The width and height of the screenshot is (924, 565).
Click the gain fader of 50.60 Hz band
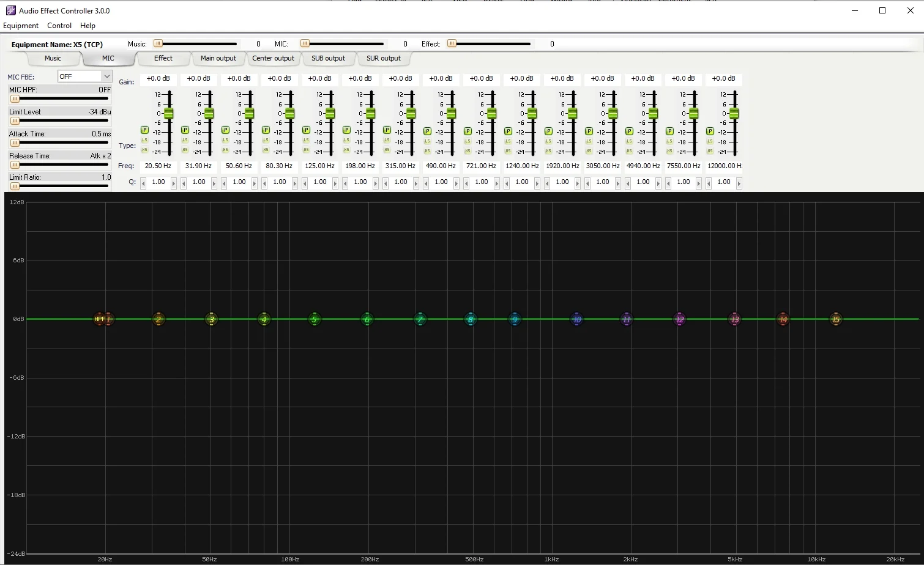click(249, 114)
